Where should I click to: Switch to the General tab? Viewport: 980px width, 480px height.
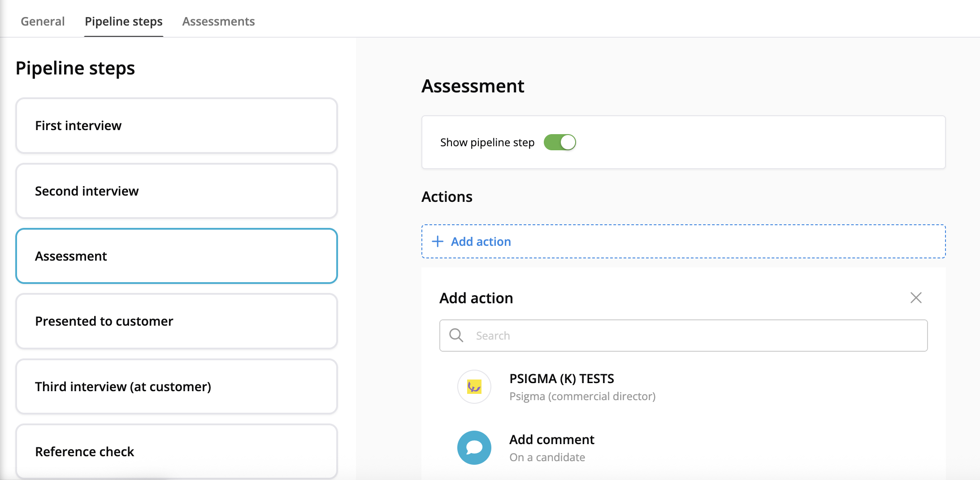(43, 21)
